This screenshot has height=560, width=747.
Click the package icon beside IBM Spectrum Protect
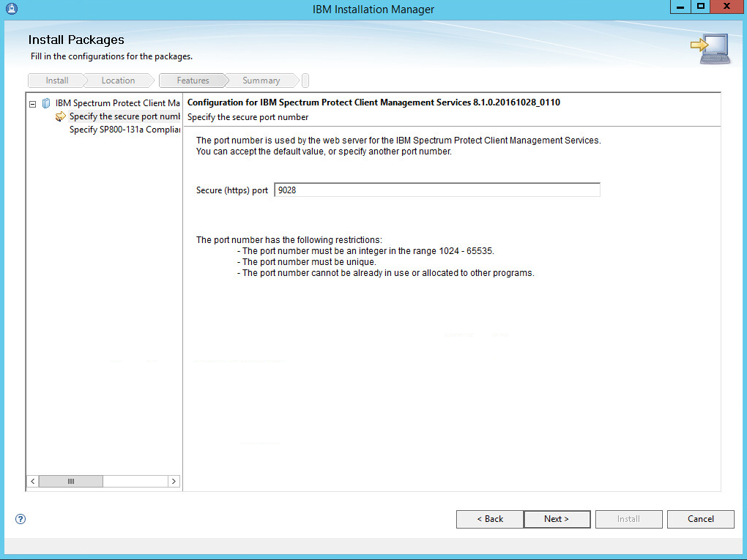tap(47, 103)
